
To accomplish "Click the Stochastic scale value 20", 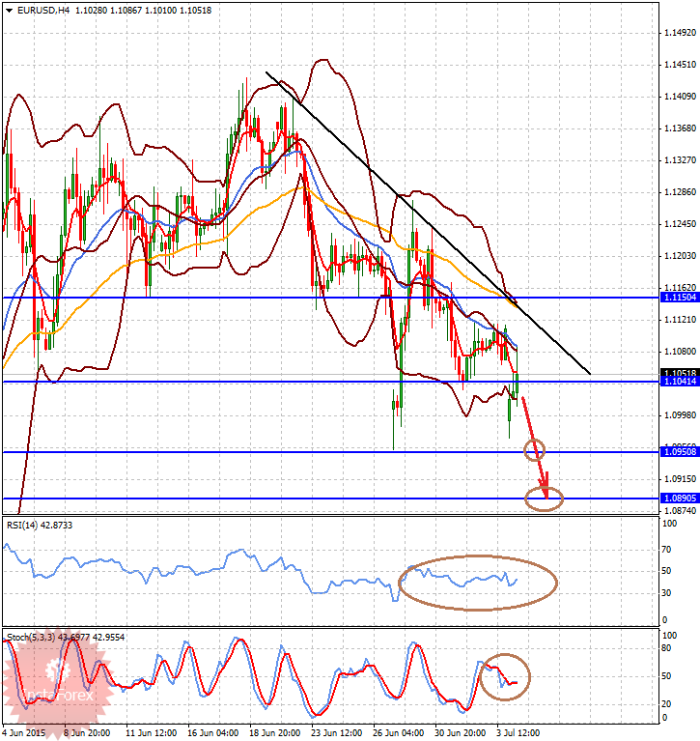I will point(666,704).
